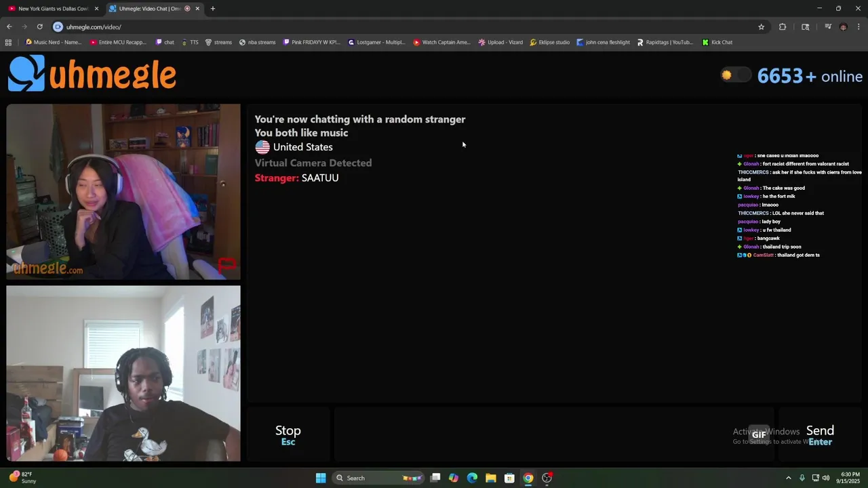Open Microsoft Edge from the taskbar
Screen dimensions: 868x488
click(472, 478)
